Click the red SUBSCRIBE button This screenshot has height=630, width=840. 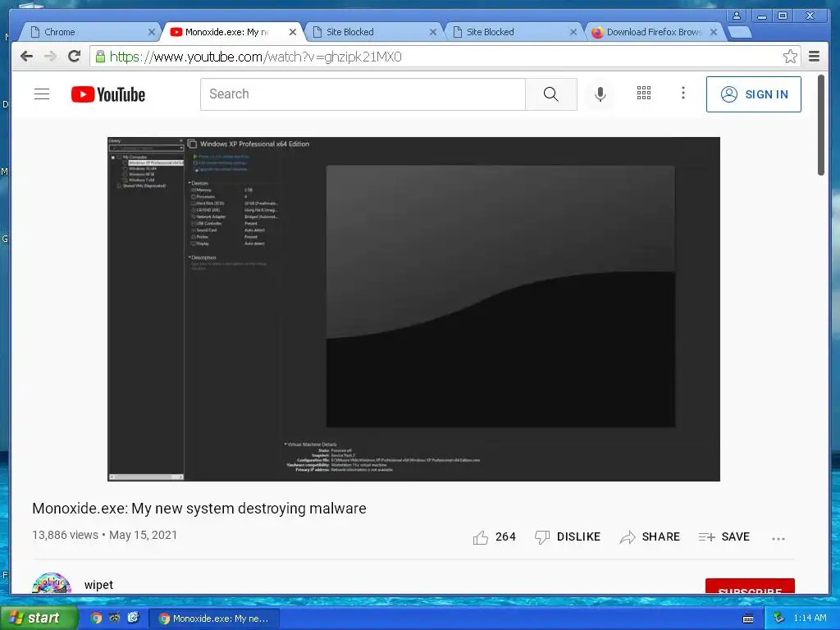(750, 586)
